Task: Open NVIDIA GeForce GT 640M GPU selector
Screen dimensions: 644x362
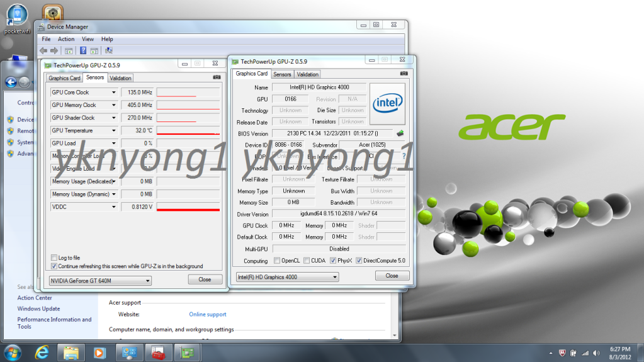Action: [100, 281]
